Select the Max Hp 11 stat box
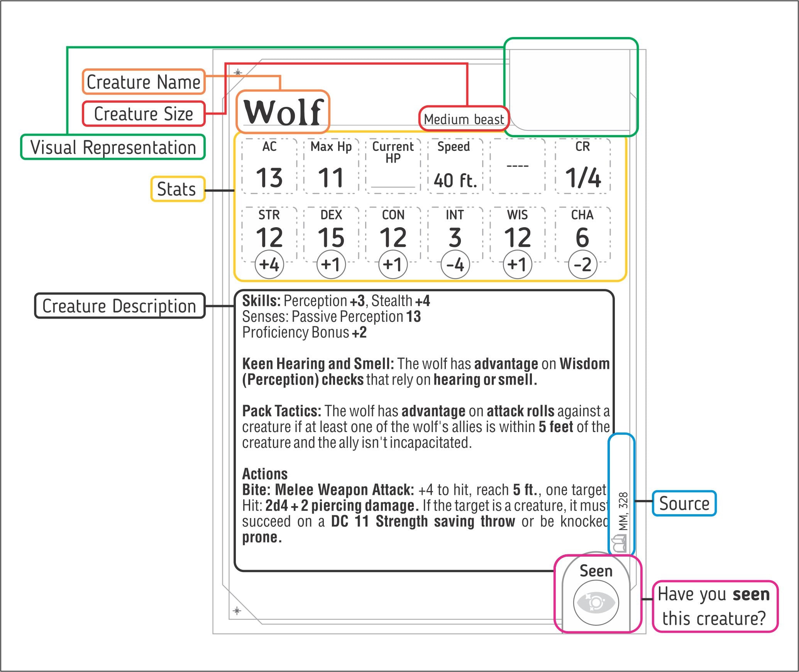This screenshot has height=672, width=799. pos(331,166)
